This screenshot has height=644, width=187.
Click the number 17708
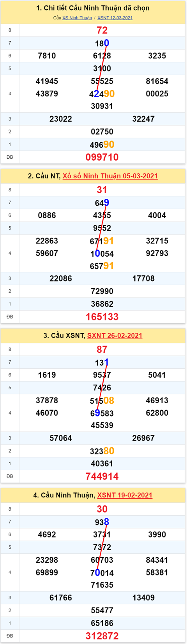143,278
